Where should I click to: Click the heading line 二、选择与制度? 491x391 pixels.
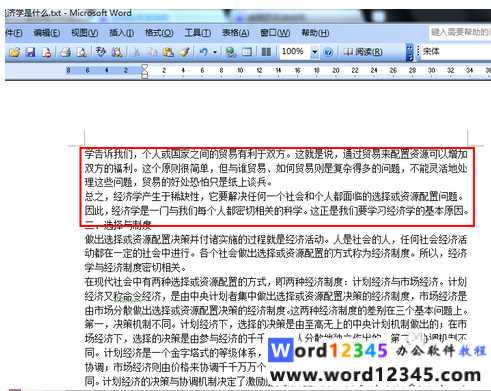[118, 226]
